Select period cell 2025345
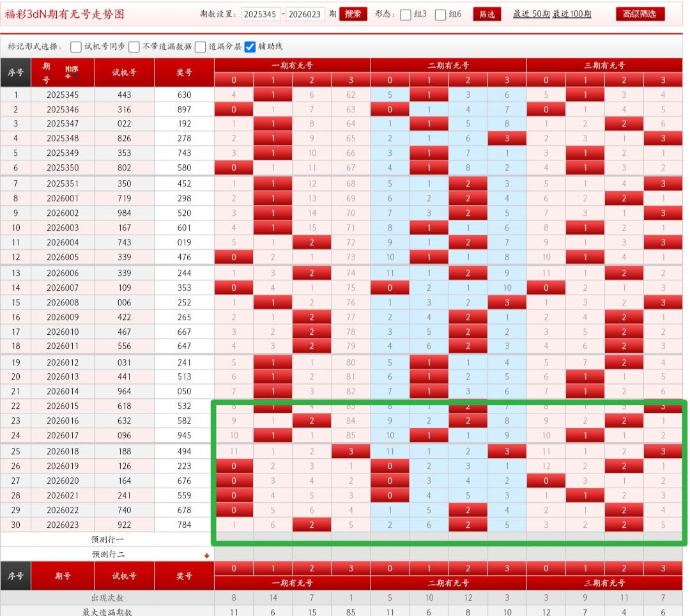Screen dimensions: 690x616 [63, 95]
